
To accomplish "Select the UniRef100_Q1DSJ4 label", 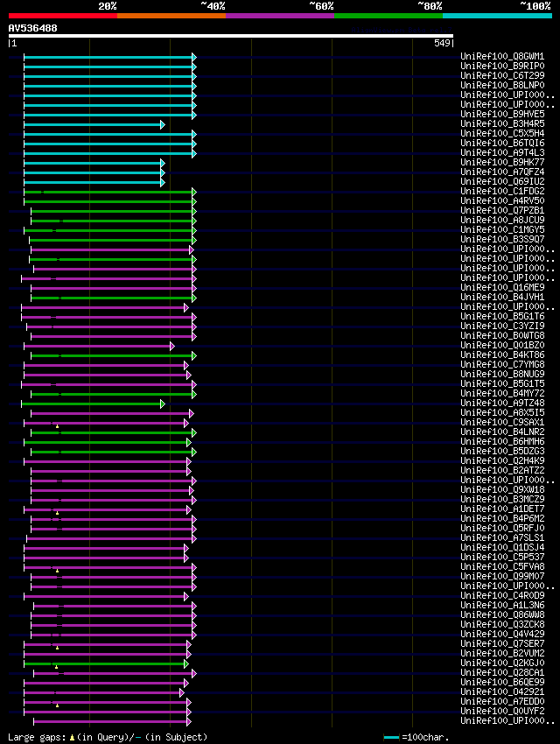I will pos(502,548).
